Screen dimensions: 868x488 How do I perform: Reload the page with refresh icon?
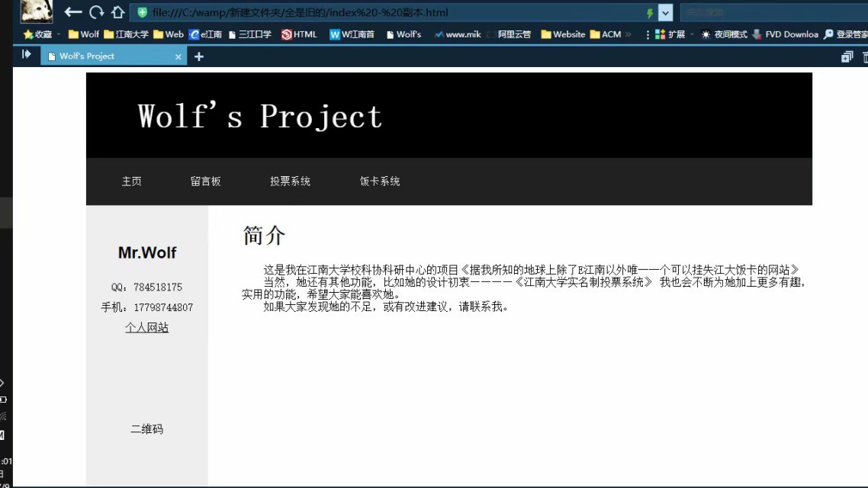pyautogui.click(x=96, y=12)
